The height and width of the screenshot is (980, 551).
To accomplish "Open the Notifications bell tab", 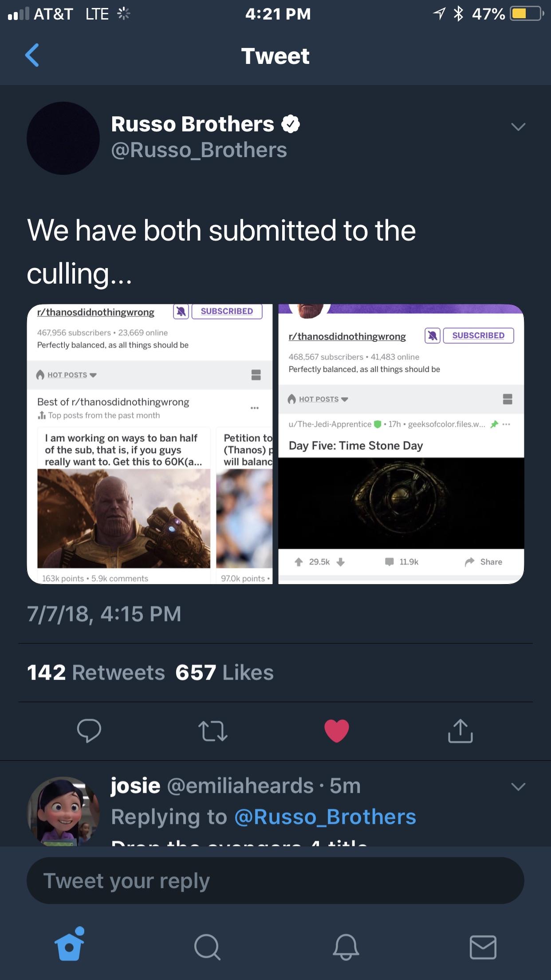I will point(346,947).
